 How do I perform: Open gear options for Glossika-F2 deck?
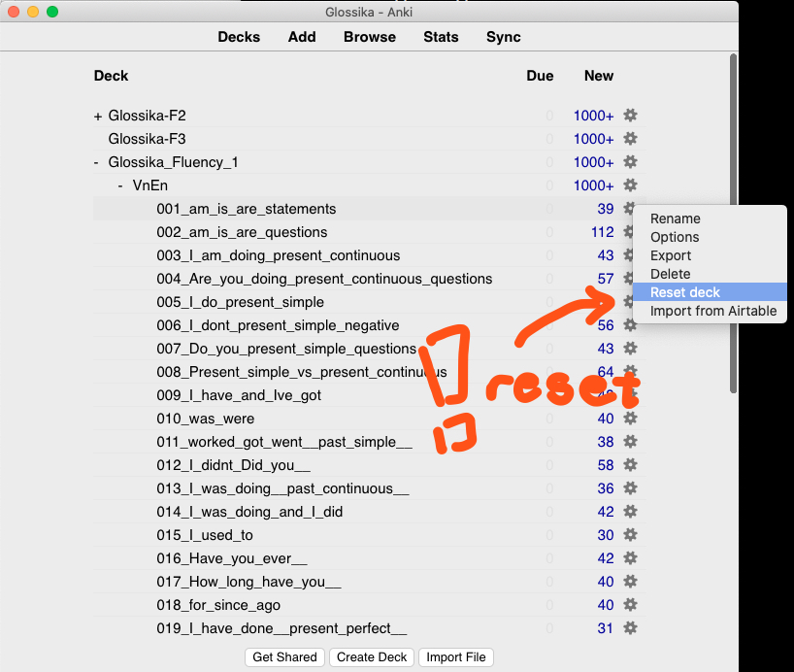point(630,115)
